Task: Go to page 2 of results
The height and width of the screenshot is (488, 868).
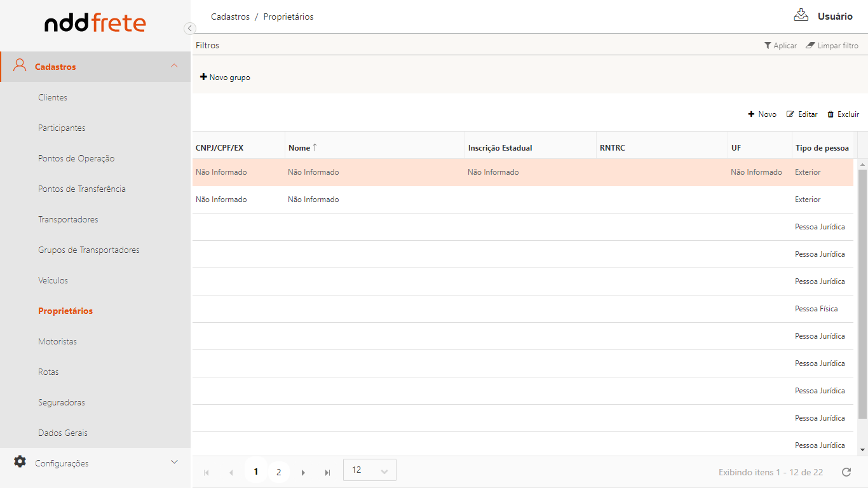Action: (278, 472)
